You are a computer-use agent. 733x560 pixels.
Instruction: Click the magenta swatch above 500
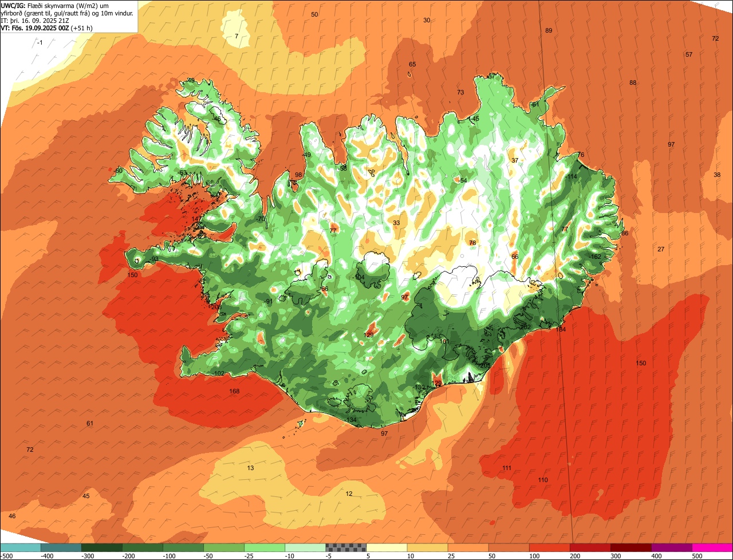712,547
